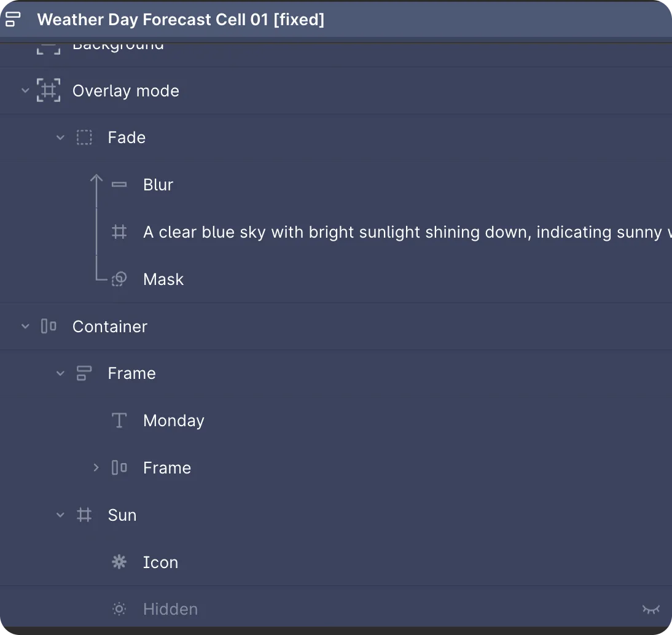The image size is (672, 635).
Task: Click the Blur layer icon
Action: pos(119,184)
